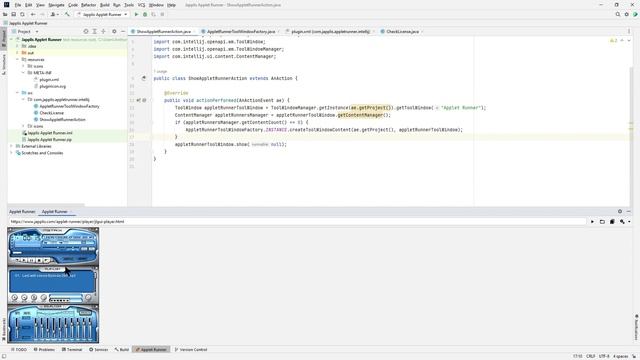Toggle Bookmarks tool window on left stripe

4,329
